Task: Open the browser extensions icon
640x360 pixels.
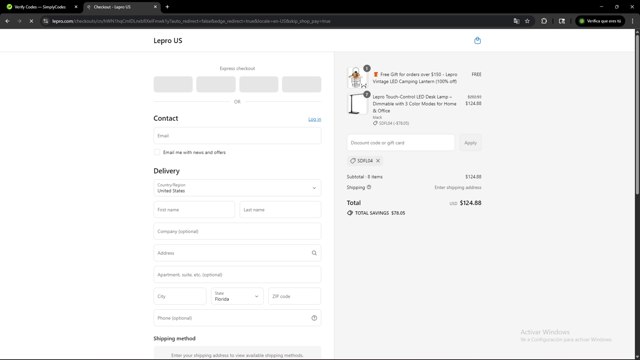Action: point(544,21)
